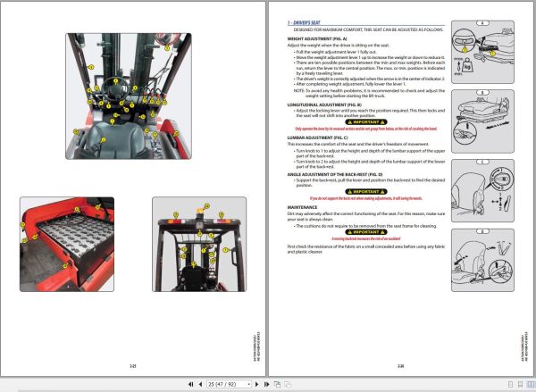Click the IMPORTANT label under back-rest angle adjustment
This screenshot has height=392, width=536.
pyautogui.click(x=366, y=192)
